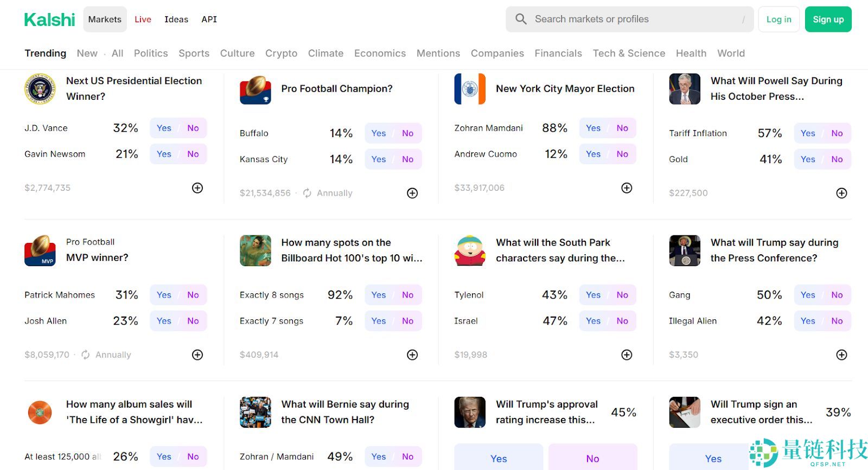Select Yes for J.D. Vance

[x=164, y=128]
